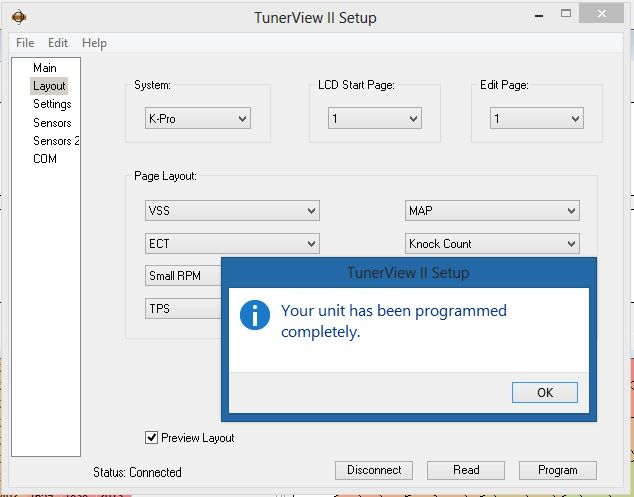The height and width of the screenshot is (497, 634).
Task: Open the Edit menu
Action: click(58, 42)
